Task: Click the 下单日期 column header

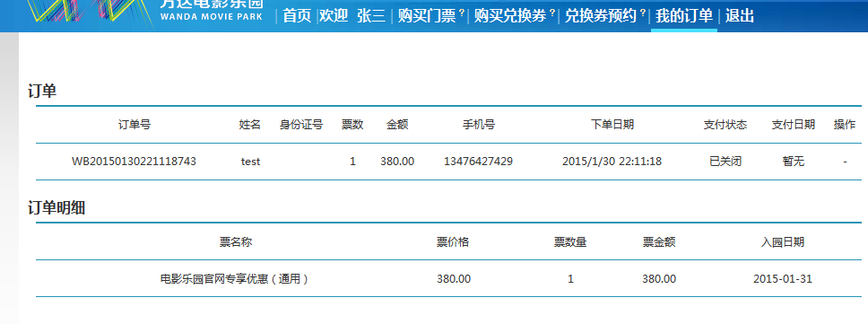Action: tap(612, 125)
